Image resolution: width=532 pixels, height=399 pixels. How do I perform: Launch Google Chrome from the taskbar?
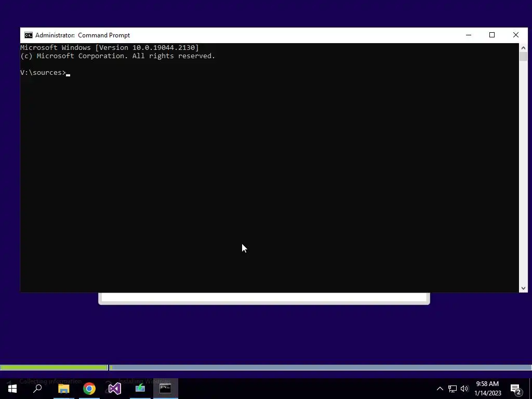pyautogui.click(x=89, y=389)
